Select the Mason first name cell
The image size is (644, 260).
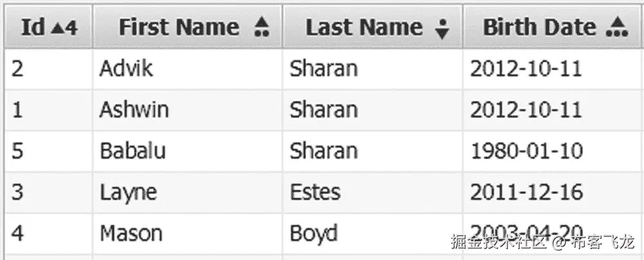[188, 234]
